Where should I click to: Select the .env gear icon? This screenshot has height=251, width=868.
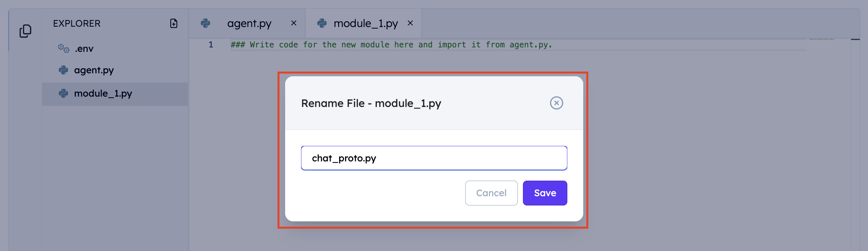pyautogui.click(x=64, y=48)
